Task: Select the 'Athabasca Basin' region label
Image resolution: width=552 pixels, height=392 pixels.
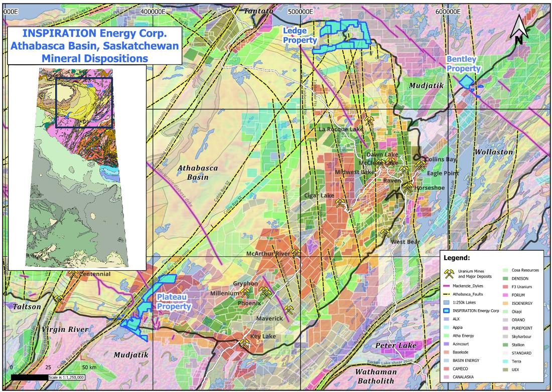Action: point(198,172)
